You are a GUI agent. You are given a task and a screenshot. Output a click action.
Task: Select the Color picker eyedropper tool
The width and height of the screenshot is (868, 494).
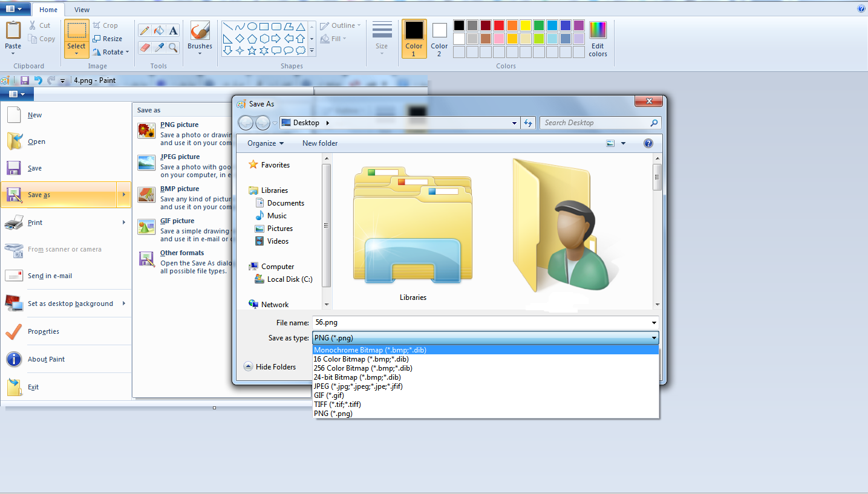point(159,47)
